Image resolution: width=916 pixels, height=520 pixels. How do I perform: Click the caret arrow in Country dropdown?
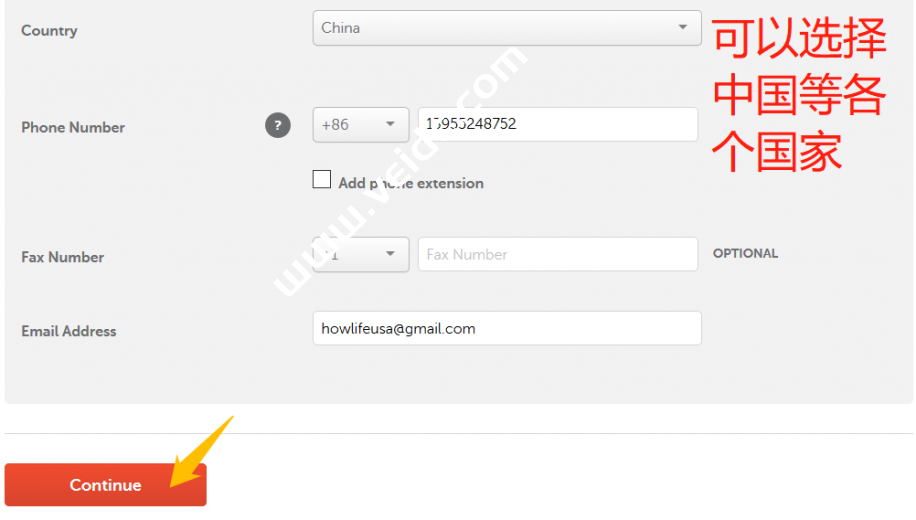pos(682,27)
